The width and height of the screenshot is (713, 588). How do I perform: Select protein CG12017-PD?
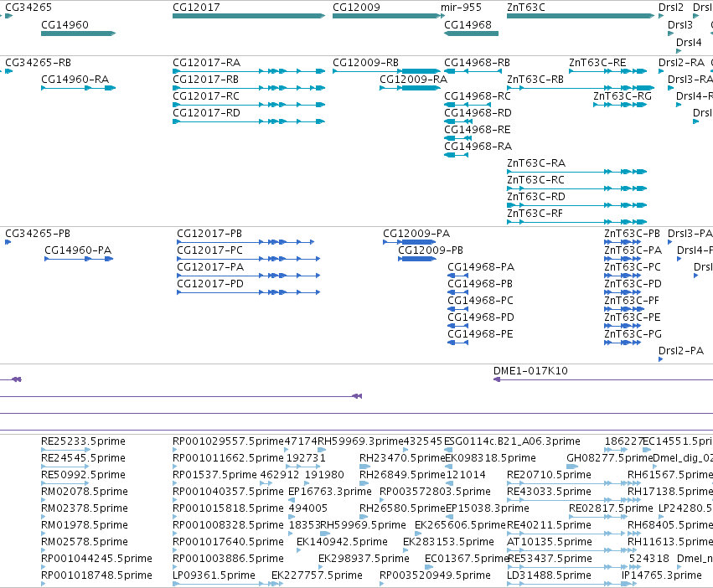(x=249, y=292)
